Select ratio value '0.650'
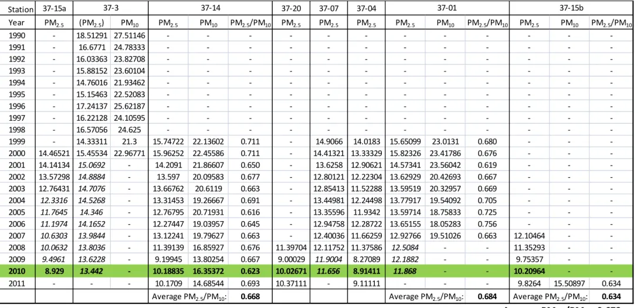The width and height of the screenshot is (644, 308). pos(250,165)
